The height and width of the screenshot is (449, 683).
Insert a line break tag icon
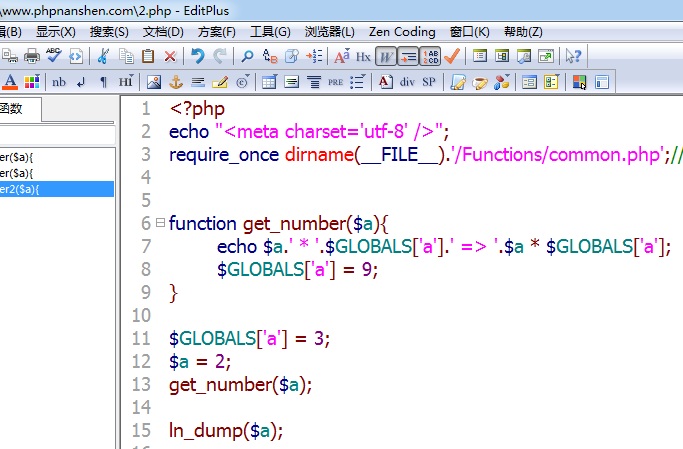coord(81,82)
